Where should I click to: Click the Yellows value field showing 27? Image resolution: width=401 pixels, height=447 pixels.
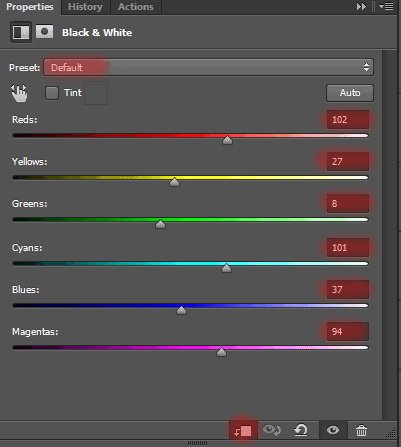point(348,162)
